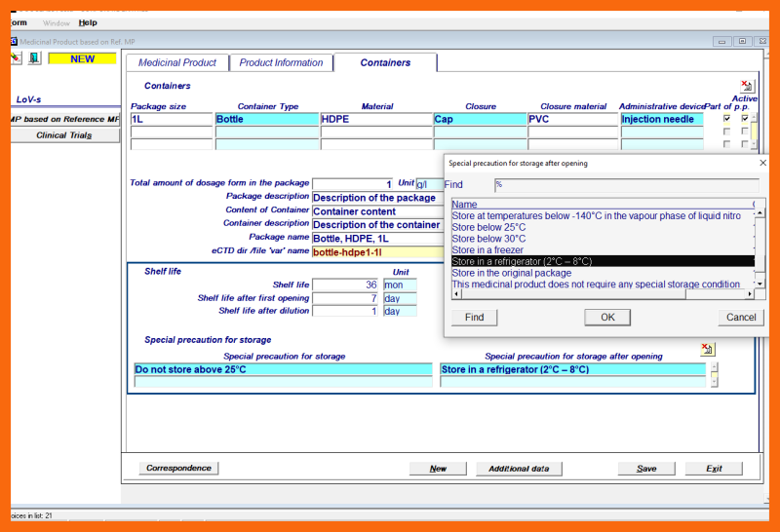
Task: Select highlighted 'Store in a refrigerator (2°C – 8°C)' row
Action: tap(603, 261)
